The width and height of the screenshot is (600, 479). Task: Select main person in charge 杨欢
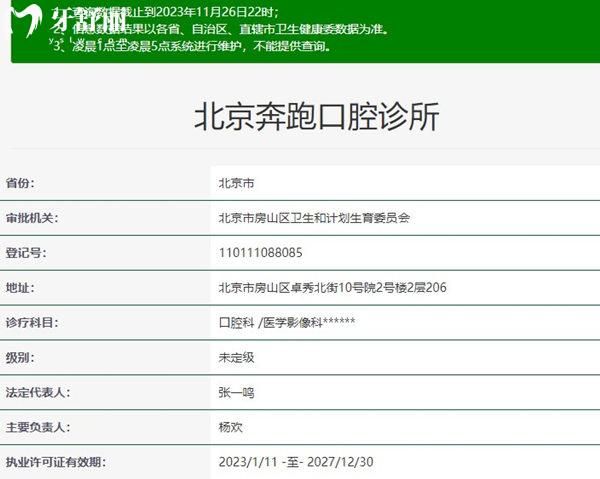(230, 427)
